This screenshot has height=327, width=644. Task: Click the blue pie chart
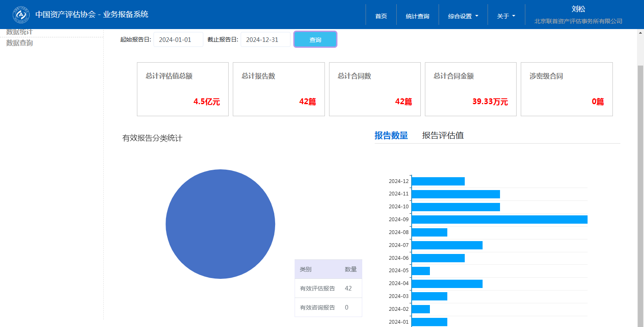click(x=220, y=224)
